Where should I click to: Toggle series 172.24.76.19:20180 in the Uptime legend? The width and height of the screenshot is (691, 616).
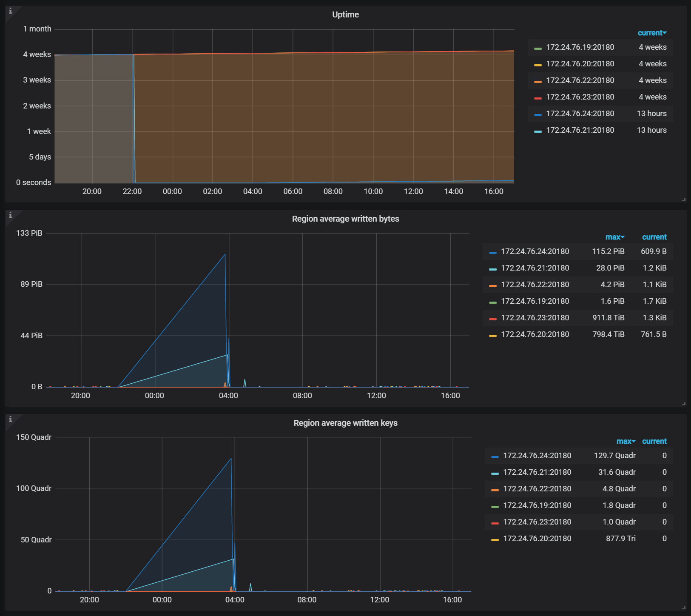(x=580, y=47)
